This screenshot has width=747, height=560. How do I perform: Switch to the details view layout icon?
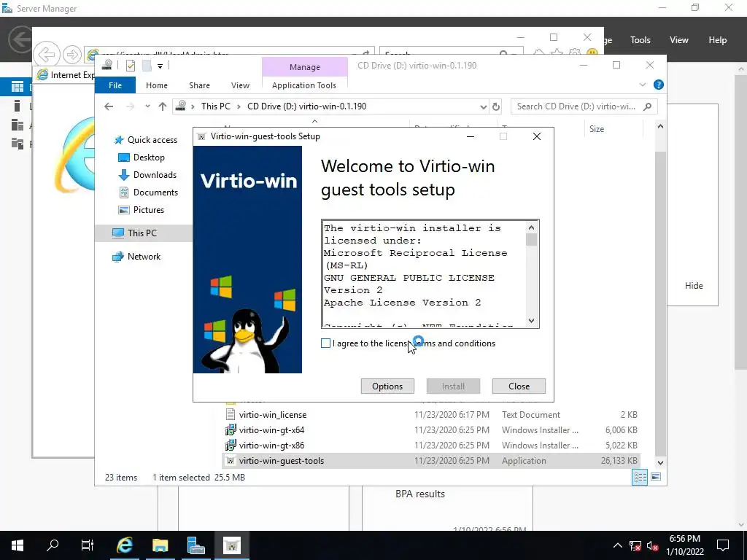(x=640, y=477)
